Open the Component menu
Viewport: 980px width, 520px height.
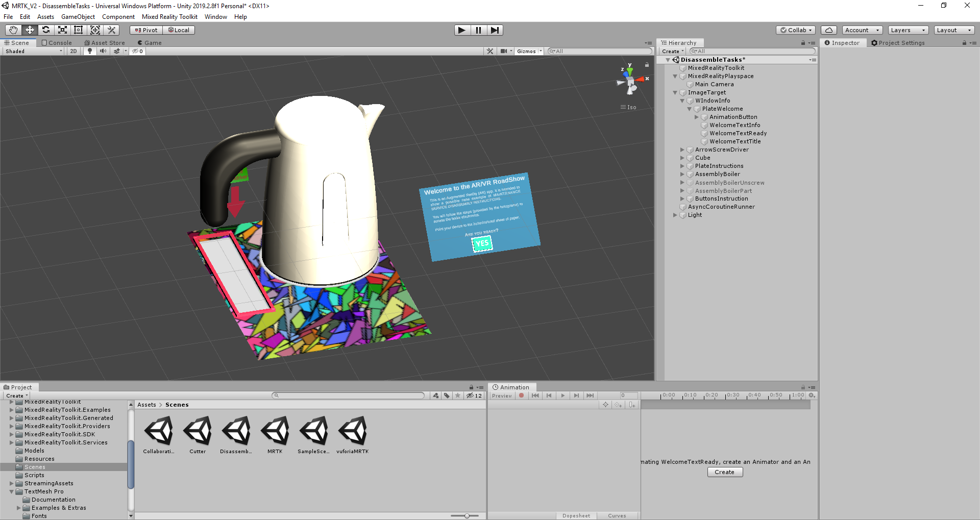point(118,17)
